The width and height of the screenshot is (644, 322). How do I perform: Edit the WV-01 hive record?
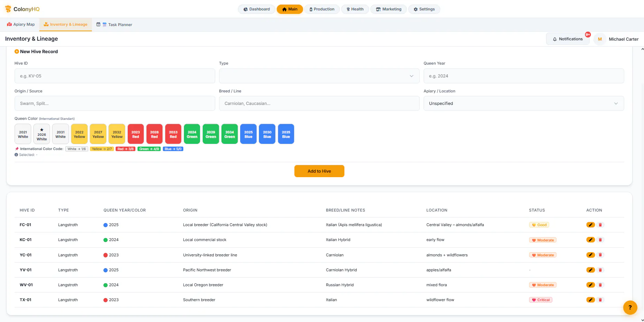click(x=591, y=285)
